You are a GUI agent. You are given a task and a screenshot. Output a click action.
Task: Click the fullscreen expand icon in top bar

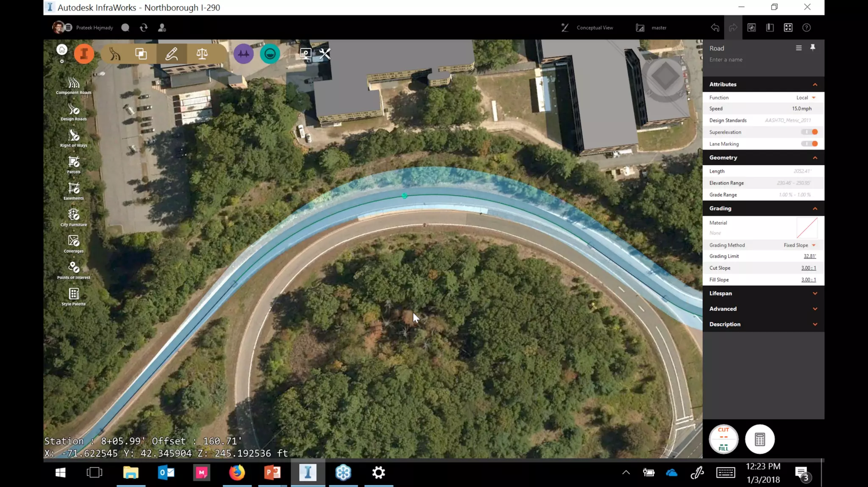pos(788,28)
